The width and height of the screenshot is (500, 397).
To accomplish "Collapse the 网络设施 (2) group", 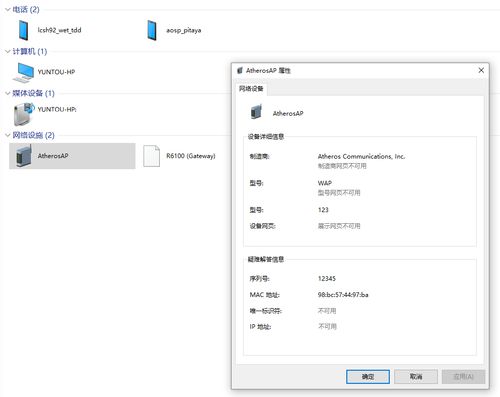I will pos(8,135).
